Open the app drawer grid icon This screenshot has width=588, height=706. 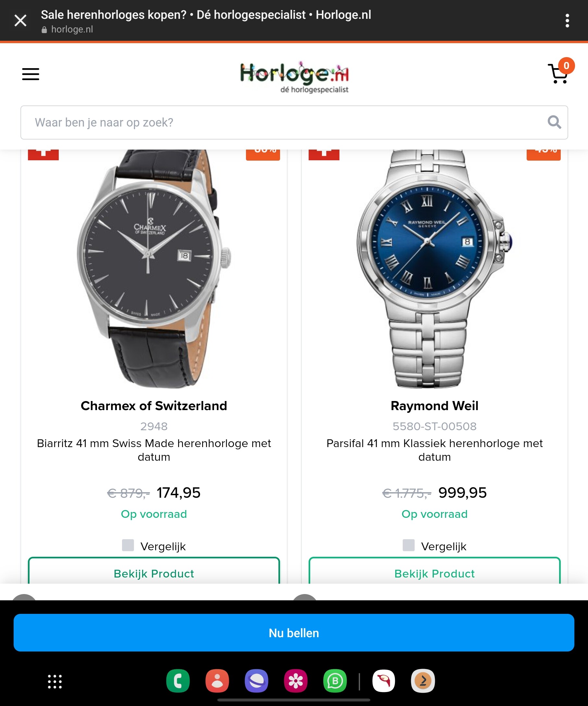tap(55, 681)
